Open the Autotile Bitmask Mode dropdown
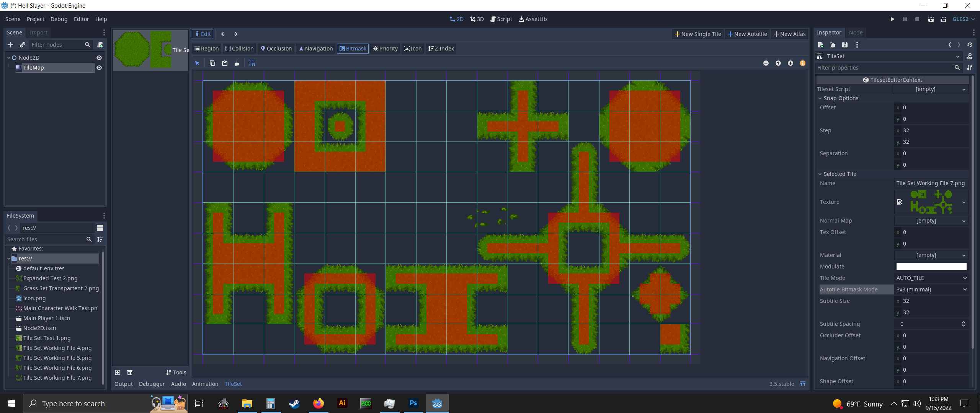 [931, 289]
